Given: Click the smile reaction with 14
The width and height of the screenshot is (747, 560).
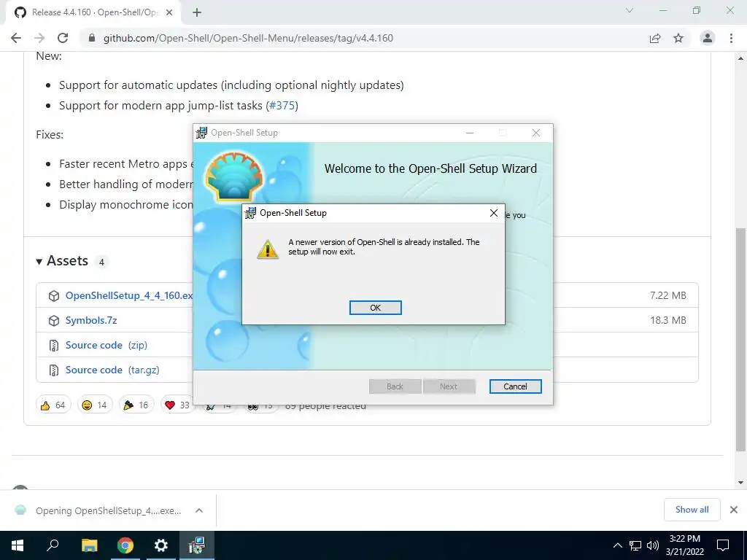Looking at the screenshot, I should coord(95,405).
